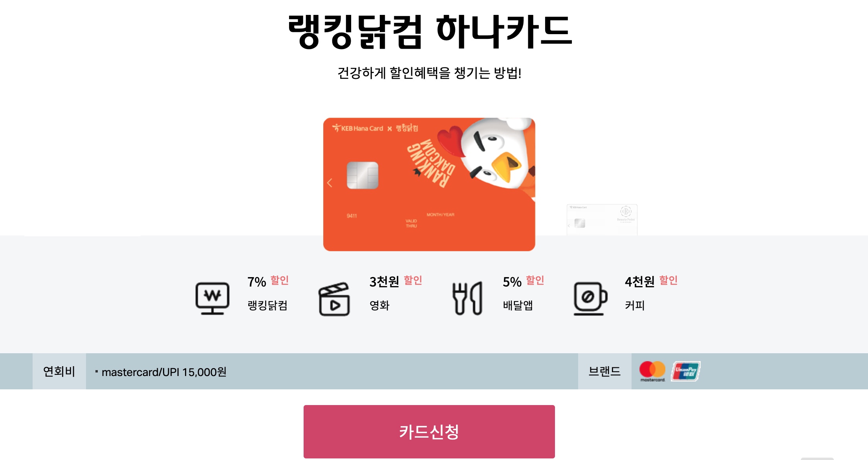Click the movie clapperboard icon

[x=334, y=299]
